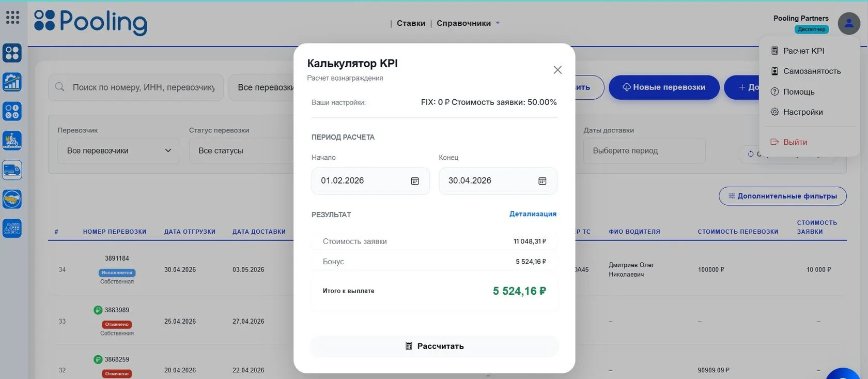
Task: Click the logout icon beside Выйти
Action: pyautogui.click(x=774, y=142)
